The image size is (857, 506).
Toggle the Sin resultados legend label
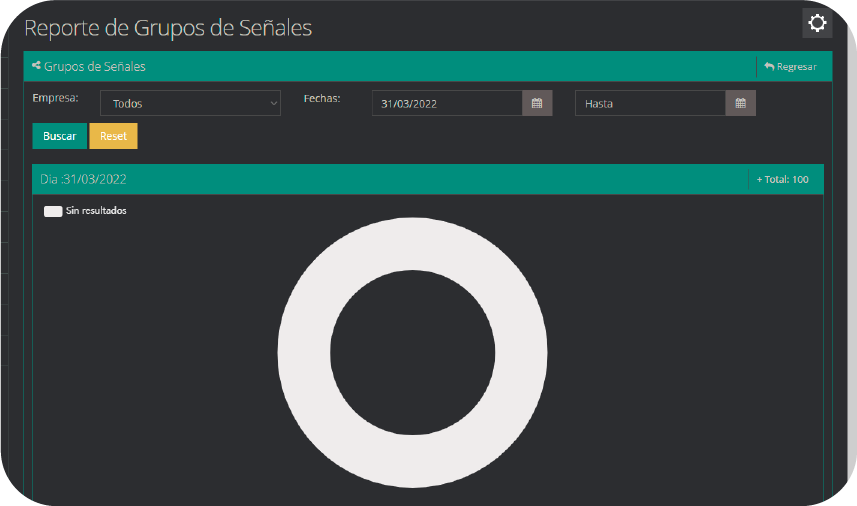point(96,212)
